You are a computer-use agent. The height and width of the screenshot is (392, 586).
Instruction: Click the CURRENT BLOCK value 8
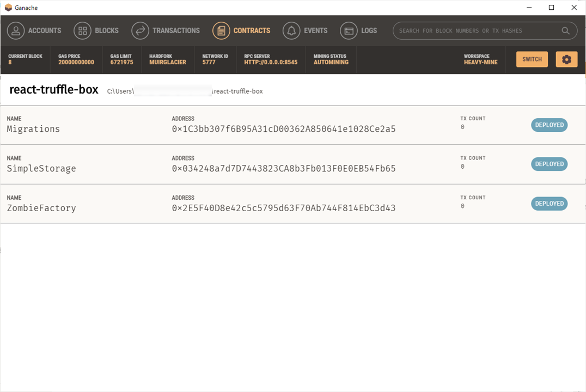(x=10, y=63)
